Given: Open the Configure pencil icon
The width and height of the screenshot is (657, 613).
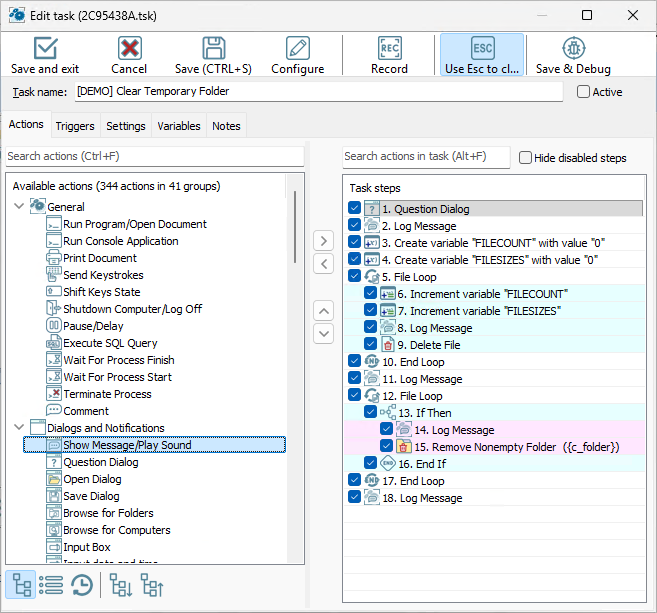Looking at the screenshot, I should (298, 48).
